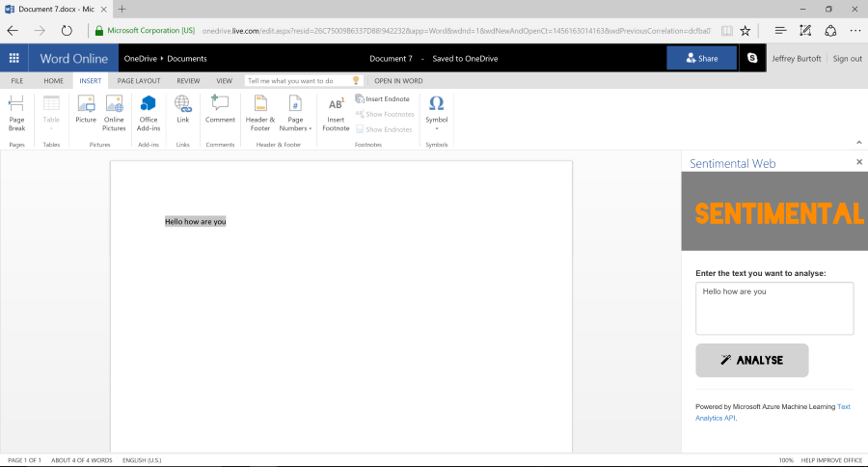
Task: Click the SENTIMENTAL banner image
Action: point(774,211)
